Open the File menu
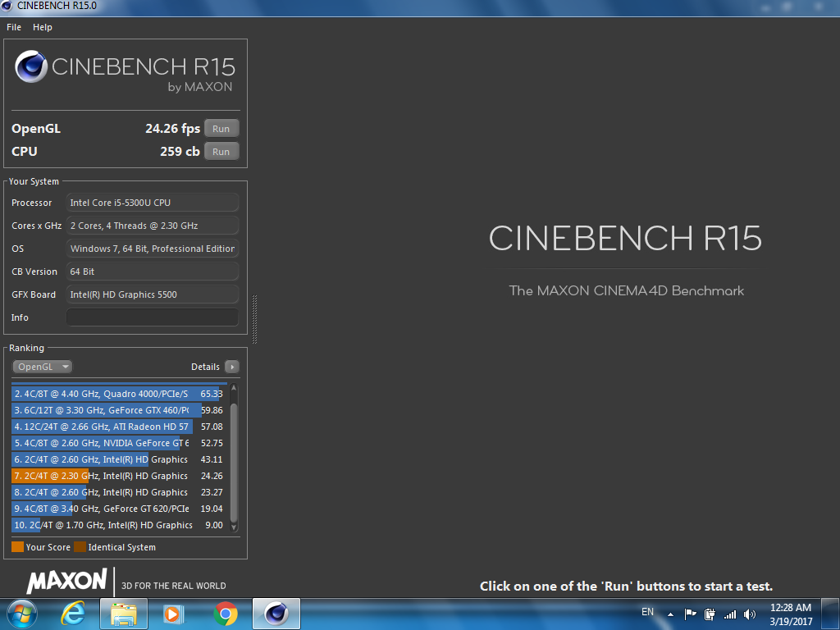840x630 pixels. tap(14, 27)
